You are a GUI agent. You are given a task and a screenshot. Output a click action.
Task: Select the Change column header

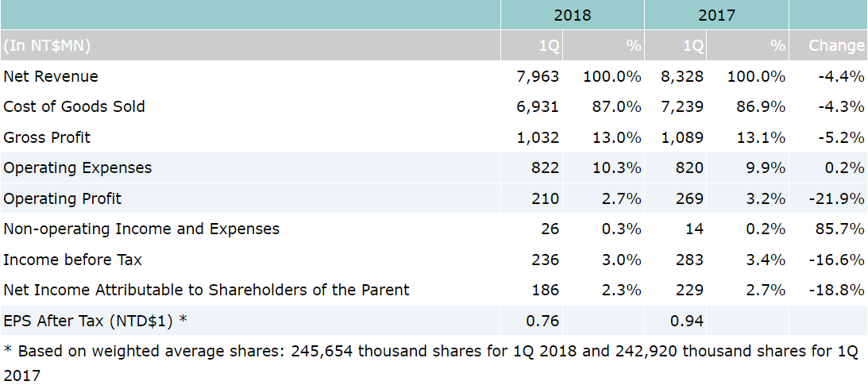pos(835,45)
